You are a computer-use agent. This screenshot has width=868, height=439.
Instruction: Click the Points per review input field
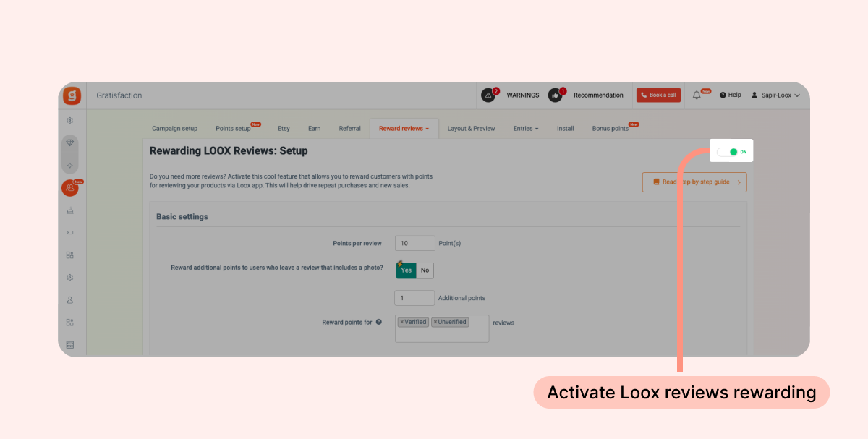pos(415,243)
